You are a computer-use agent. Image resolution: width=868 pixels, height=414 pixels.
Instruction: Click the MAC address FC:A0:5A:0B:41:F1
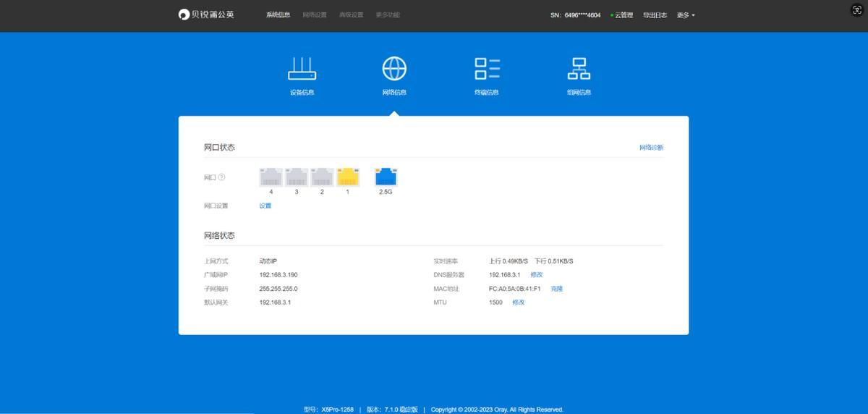tap(515, 289)
